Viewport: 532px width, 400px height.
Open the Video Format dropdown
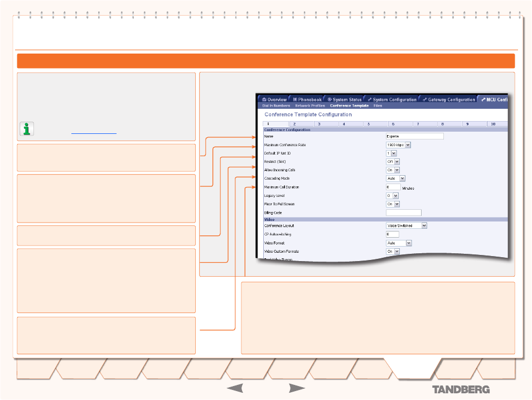[399, 243]
